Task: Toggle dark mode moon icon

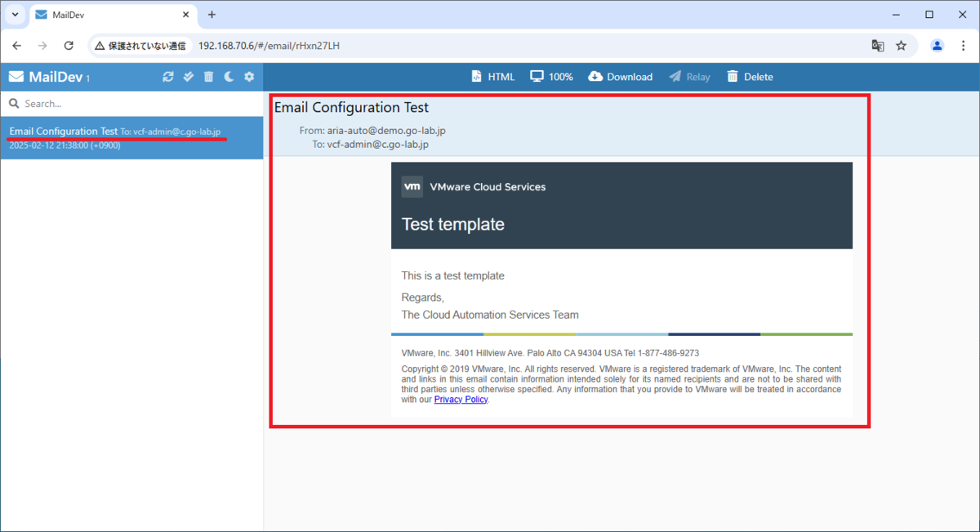Action: coord(229,77)
